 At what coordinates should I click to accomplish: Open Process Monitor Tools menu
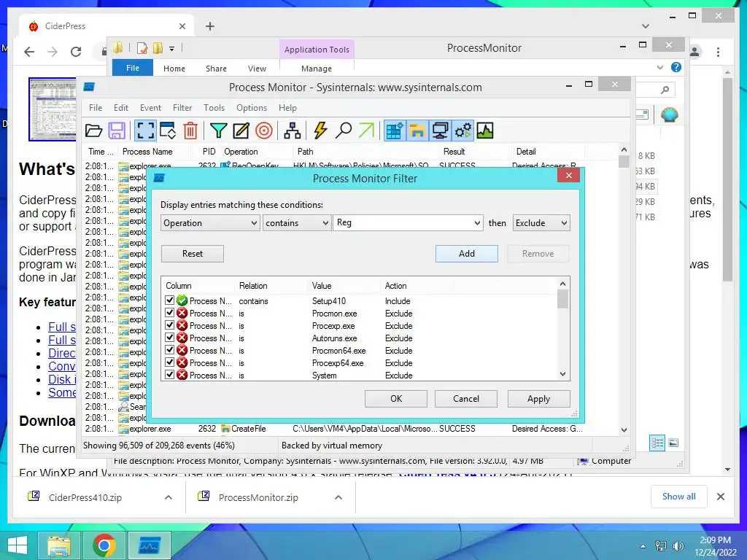point(214,108)
